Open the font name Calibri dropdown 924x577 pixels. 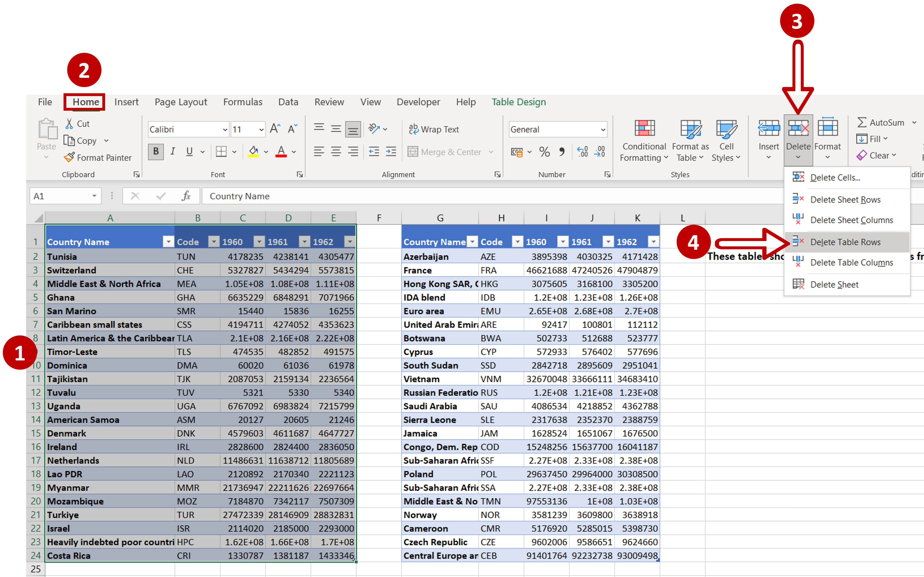point(225,130)
